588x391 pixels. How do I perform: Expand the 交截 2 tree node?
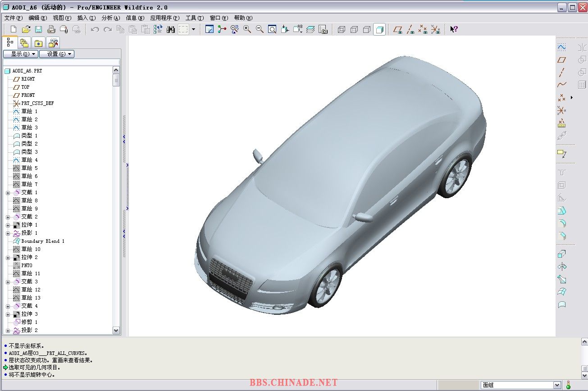pyautogui.click(x=8, y=217)
